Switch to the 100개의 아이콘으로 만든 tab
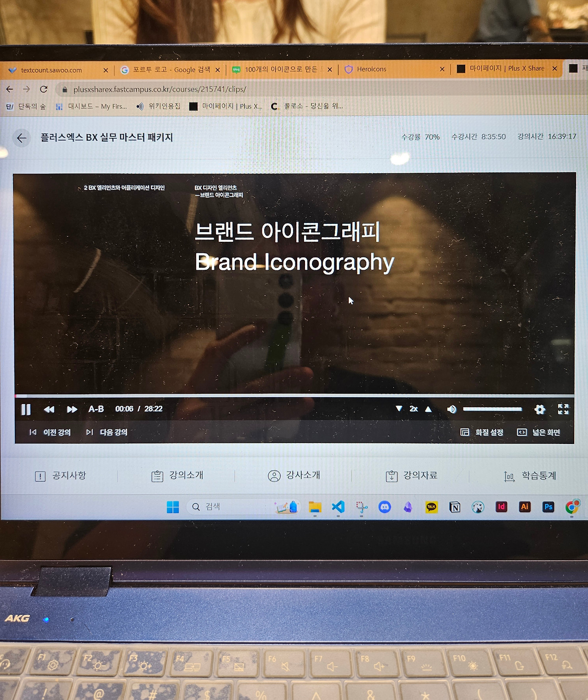Viewport: 588px width, 700px height. coord(281,69)
